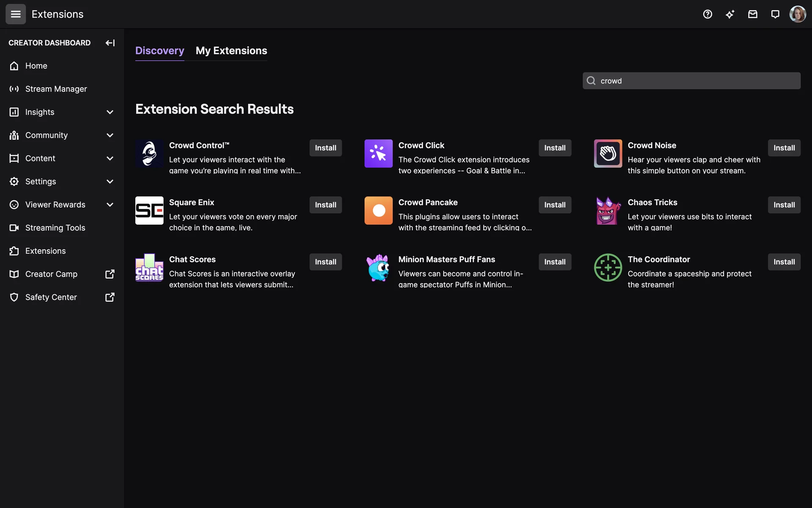This screenshot has height=508, width=812.
Task: Click the Stream Manager sidebar item
Action: click(56, 89)
